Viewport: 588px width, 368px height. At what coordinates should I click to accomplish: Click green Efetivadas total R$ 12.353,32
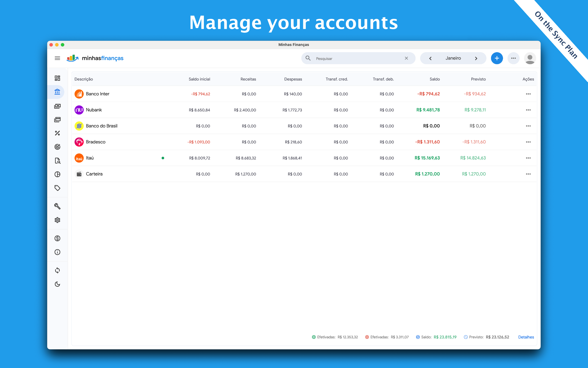[x=348, y=337]
